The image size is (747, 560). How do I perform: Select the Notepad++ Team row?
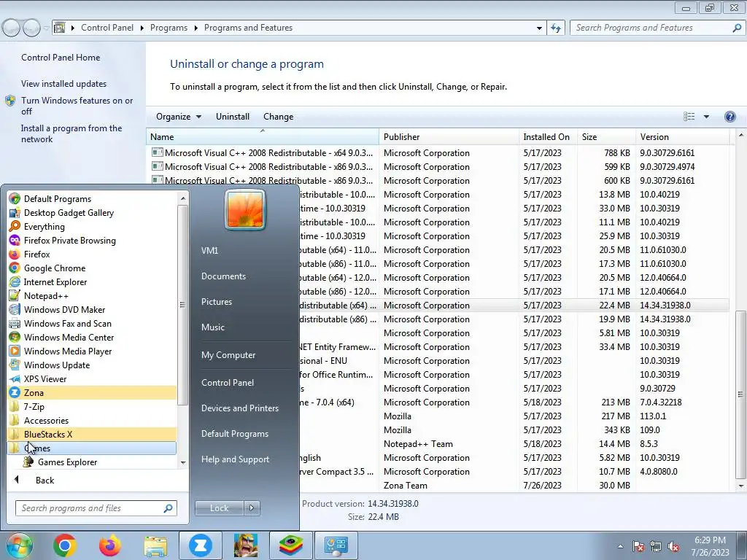pyautogui.click(x=438, y=444)
